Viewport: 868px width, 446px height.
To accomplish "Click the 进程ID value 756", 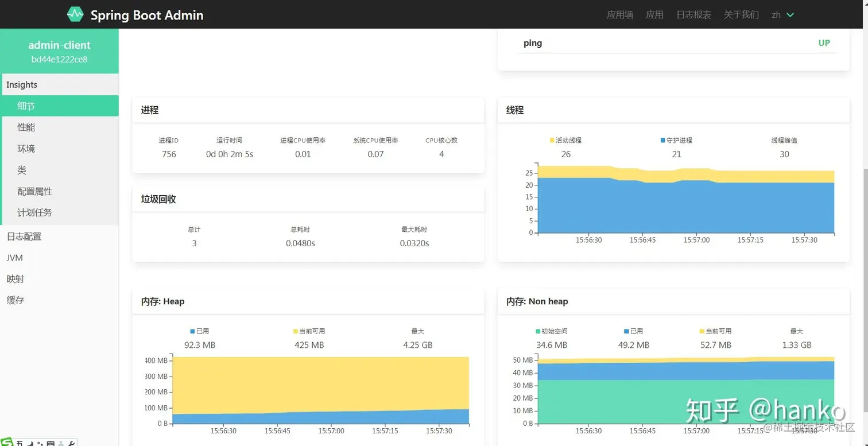I will [169, 154].
